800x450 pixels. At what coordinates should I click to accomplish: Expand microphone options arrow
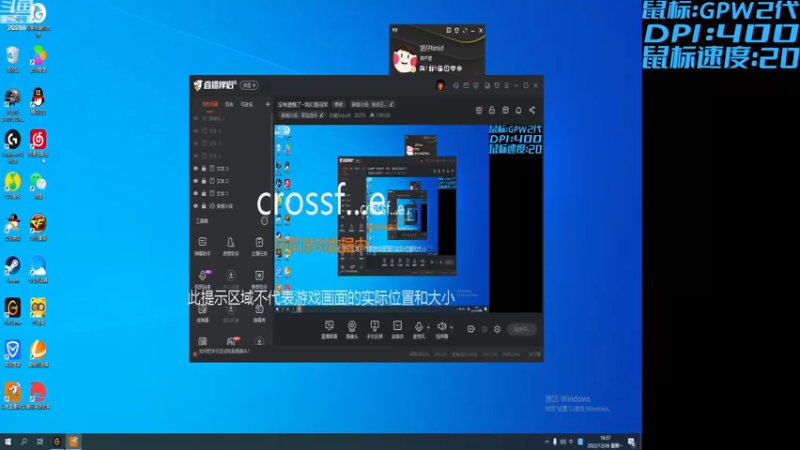[x=428, y=328]
